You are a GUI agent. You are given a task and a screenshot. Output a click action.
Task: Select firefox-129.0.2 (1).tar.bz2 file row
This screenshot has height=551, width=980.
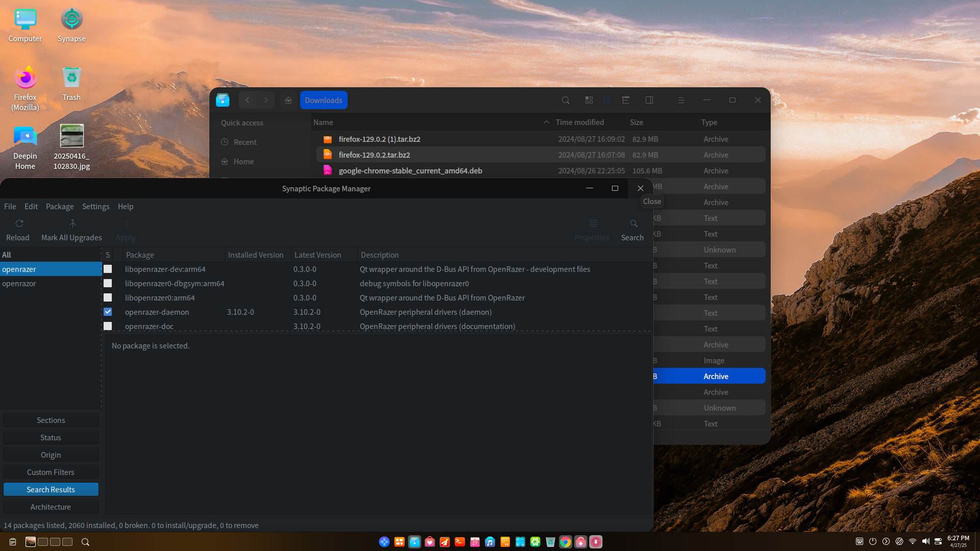[541, 139]
